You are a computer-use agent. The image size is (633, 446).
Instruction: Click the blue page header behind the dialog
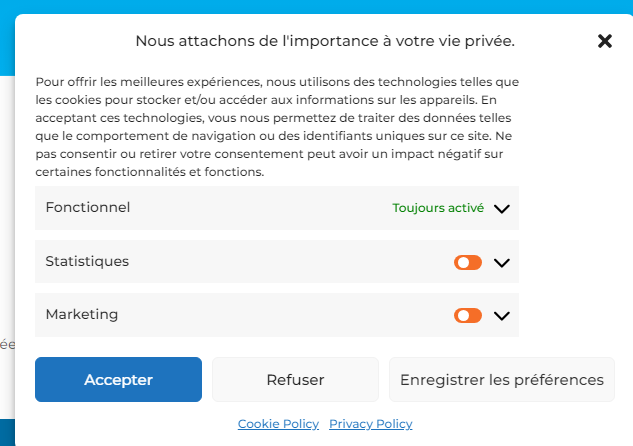(x=316, y=6)
